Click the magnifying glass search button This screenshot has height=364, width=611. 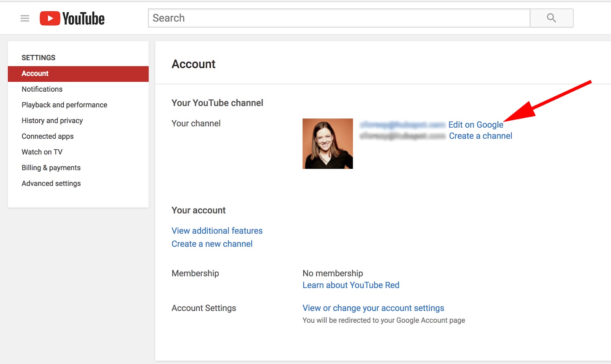coord(551,18)
